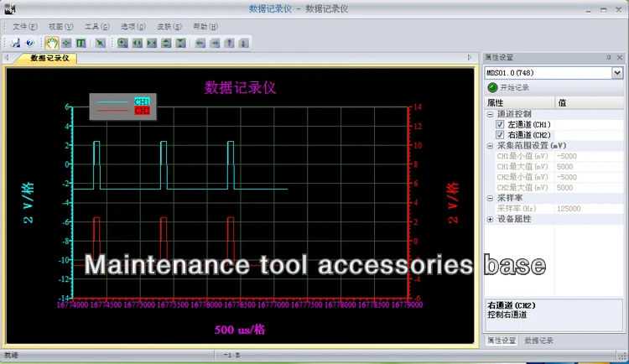Click the 就绪 status bar text
629x364 pixels.
tap(11, 355)
